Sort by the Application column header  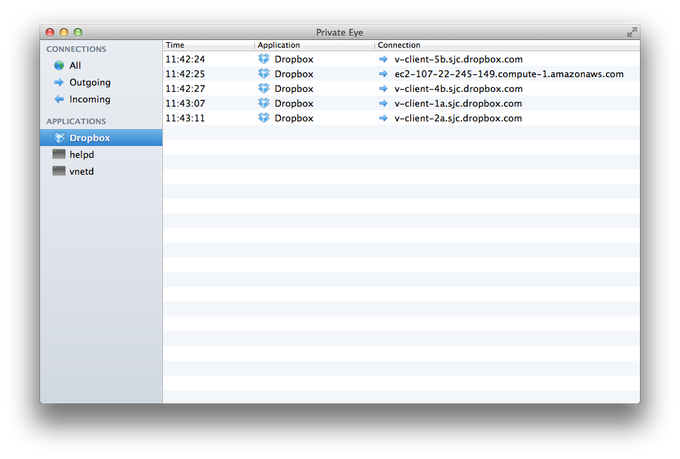point(314,45)
